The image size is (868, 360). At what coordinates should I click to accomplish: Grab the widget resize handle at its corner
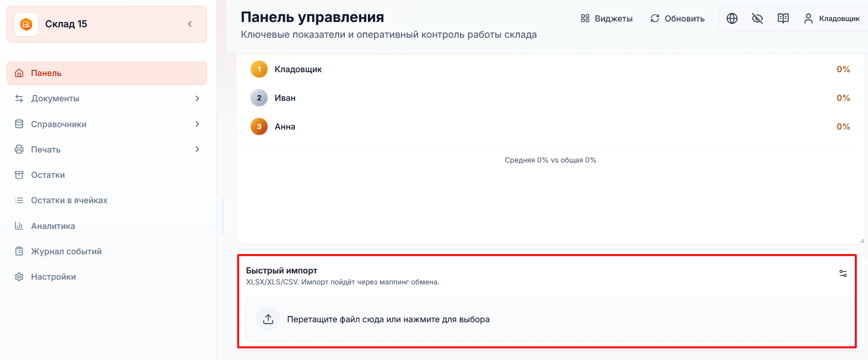click(861, 240)
